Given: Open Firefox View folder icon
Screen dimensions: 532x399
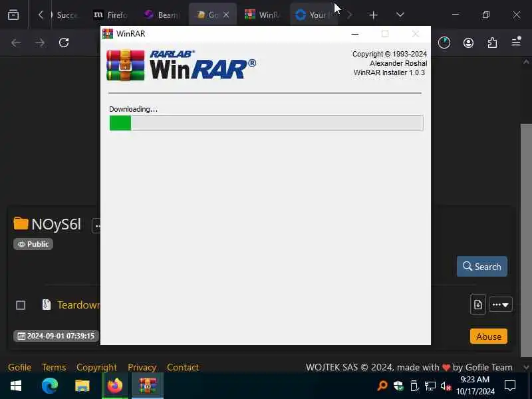Looking at the screenshot, I should [13, 15].
